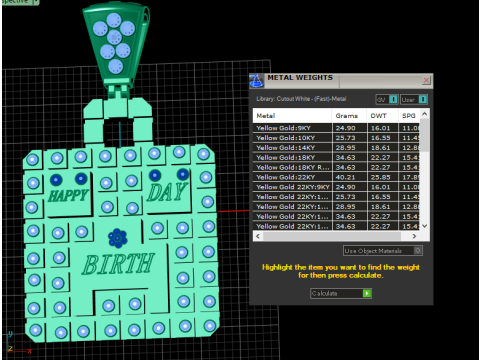Close the Metal Weights panel
This screenshot has width=480, height=360.
coord(426,81)
